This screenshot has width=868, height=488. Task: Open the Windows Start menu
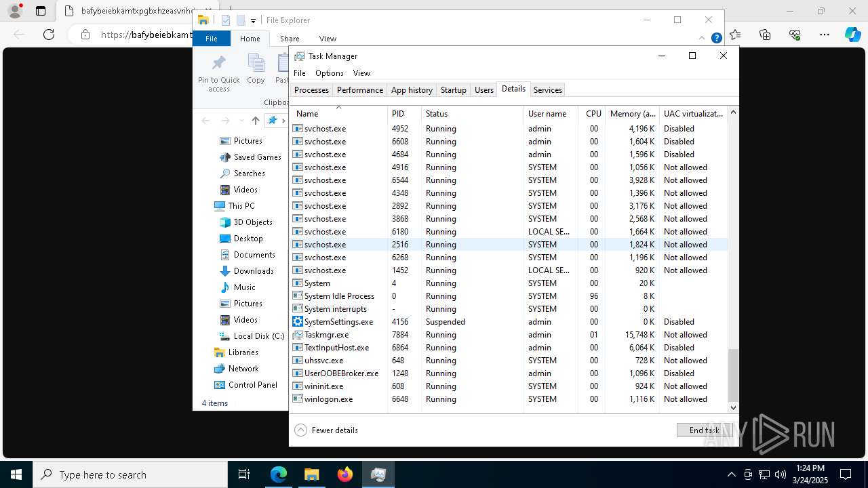[16, 474]
